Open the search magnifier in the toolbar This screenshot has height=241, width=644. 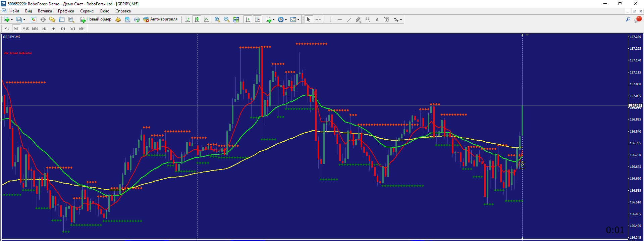click(x=628, y=19)
